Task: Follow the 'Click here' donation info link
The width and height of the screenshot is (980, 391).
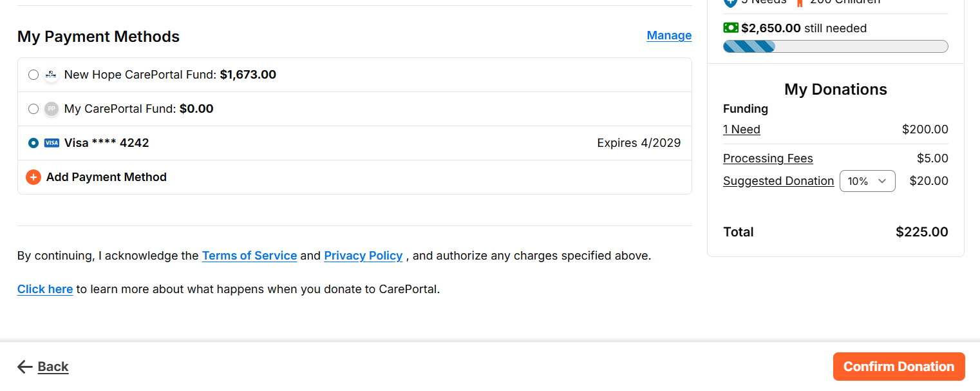Action: coord(45,289)
